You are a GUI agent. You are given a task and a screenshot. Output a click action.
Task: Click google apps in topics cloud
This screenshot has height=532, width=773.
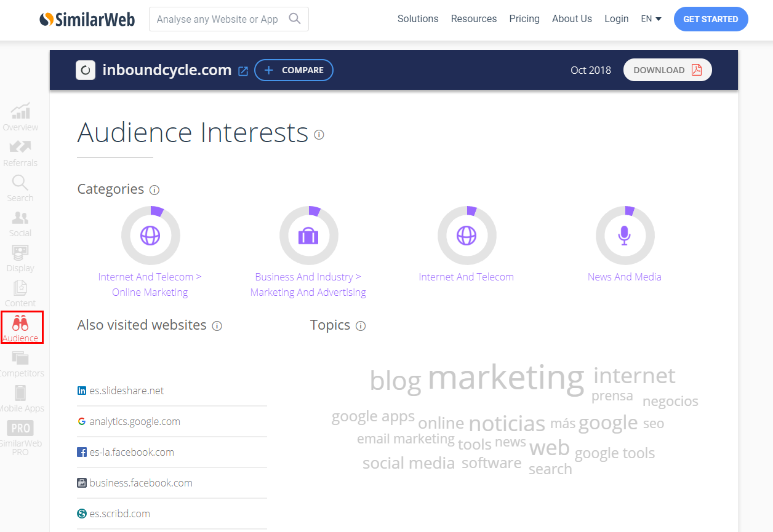click(373, 416)
